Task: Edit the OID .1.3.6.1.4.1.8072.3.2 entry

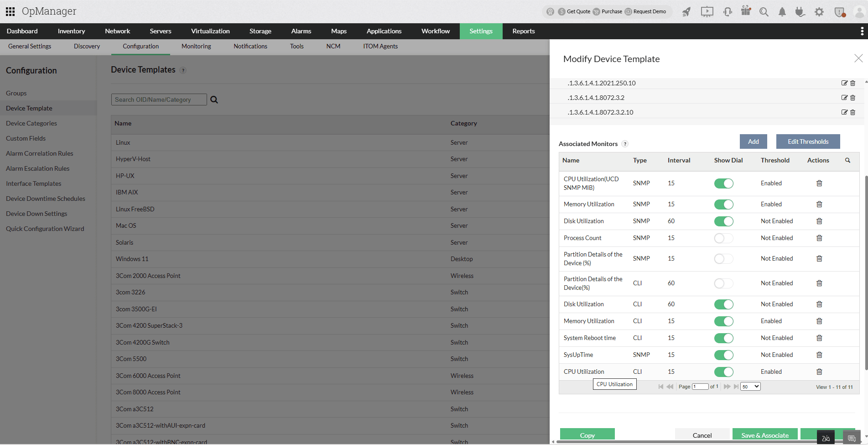Action: [844, 97]
